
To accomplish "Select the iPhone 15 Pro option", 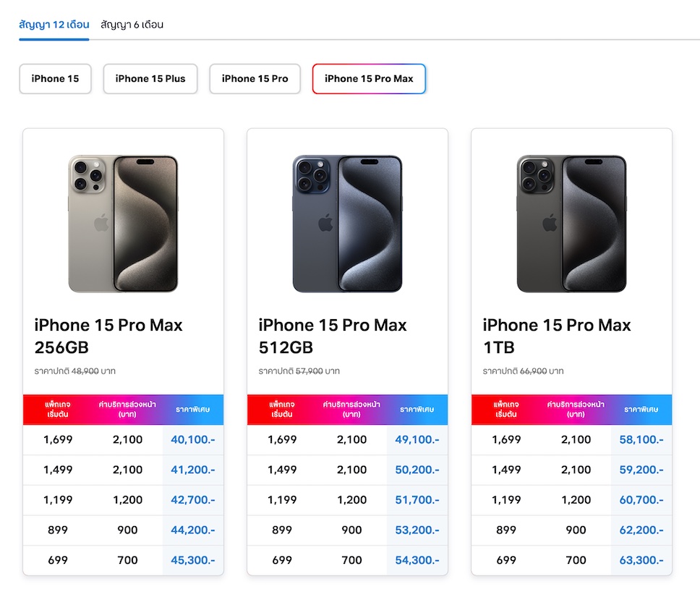I will 255,79.
